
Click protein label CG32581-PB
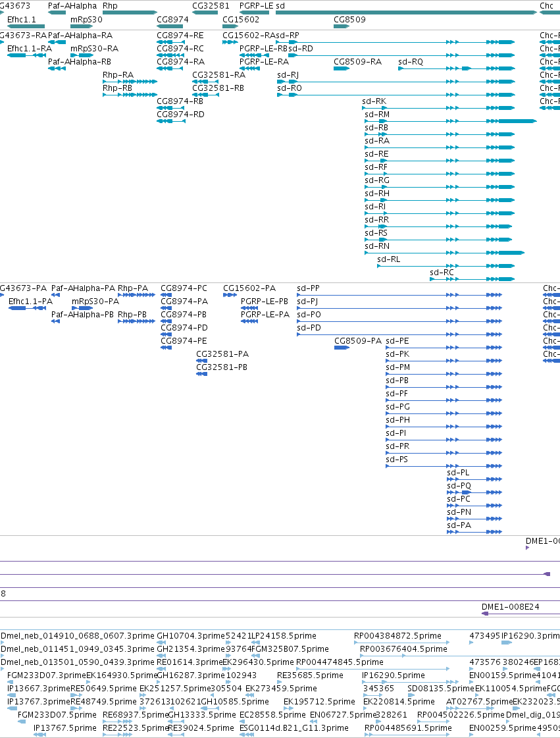[x=222, y=367]
